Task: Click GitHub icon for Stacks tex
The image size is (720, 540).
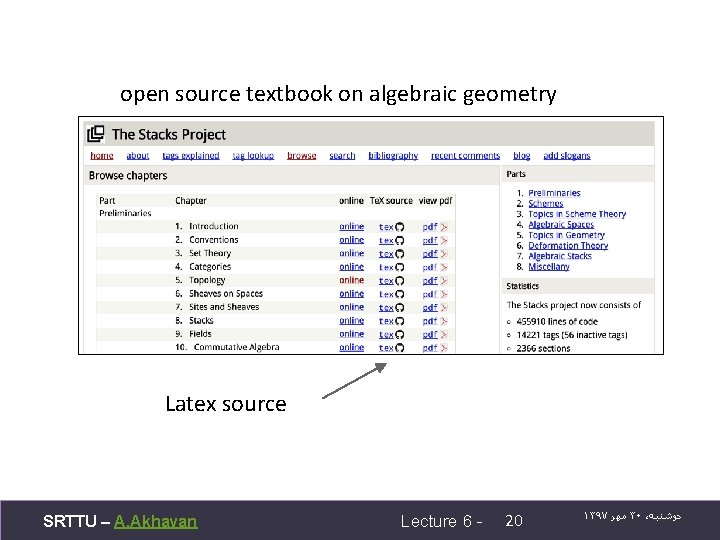Action: 399,321
